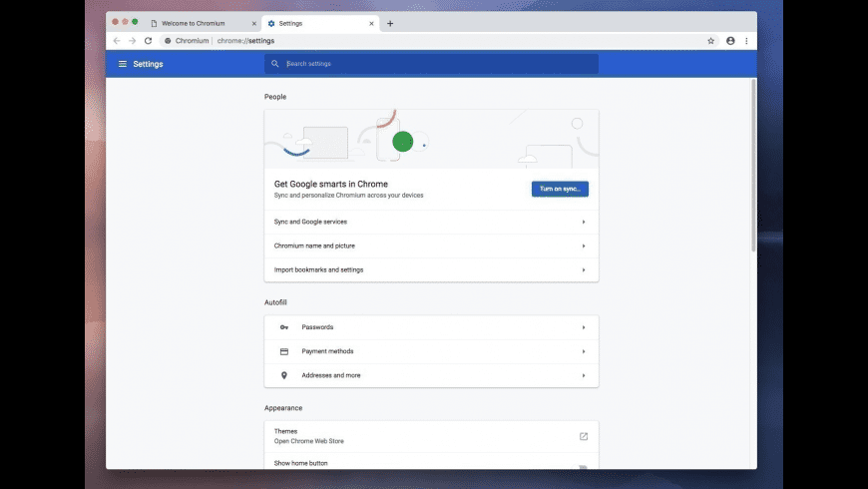This screenshot has width=868, height=489.
Task: Click the People section heading
Action: coord(275,97)
